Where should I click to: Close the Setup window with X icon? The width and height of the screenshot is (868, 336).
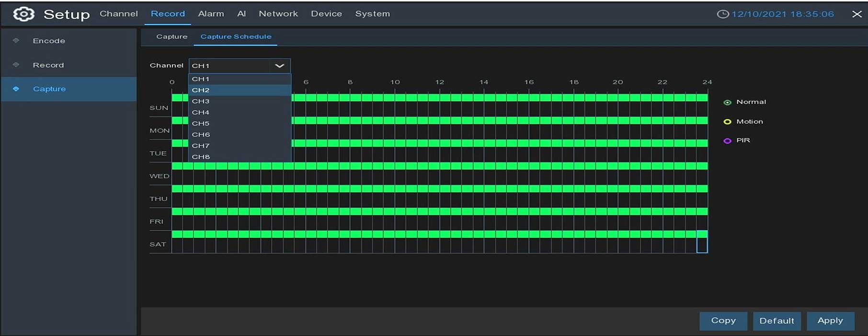tap(857, 14)
